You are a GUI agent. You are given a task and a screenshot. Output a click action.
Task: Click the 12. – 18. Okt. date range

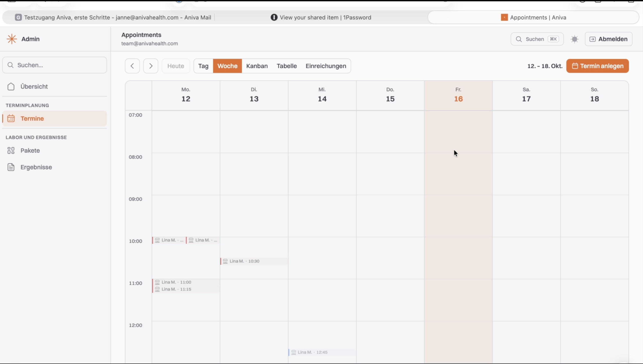pos(545,66)
